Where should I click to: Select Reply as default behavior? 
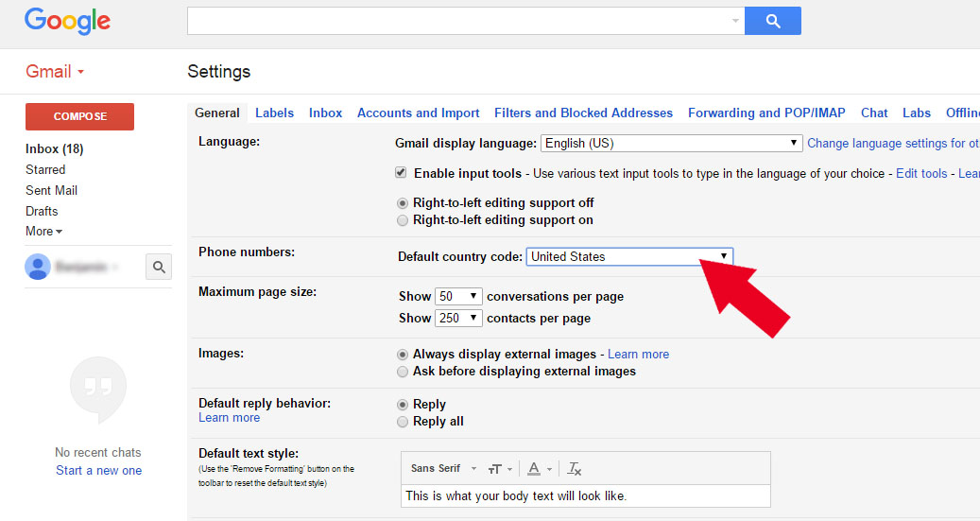coord(403,405)
